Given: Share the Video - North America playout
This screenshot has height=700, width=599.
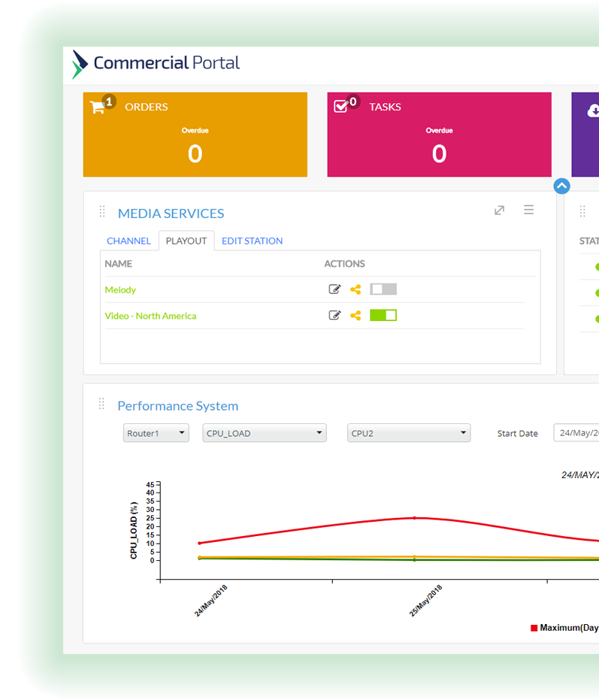Looking at the screenshot, I should tap(355, 315).
